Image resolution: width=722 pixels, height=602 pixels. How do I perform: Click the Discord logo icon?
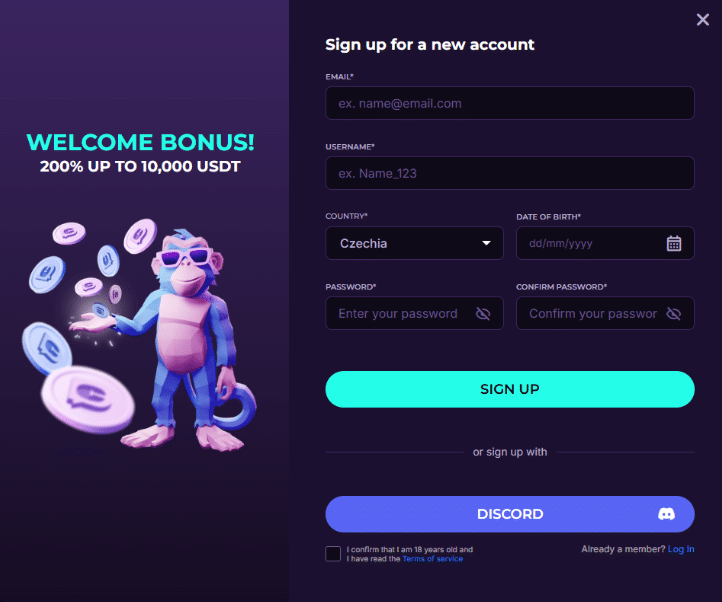point(666,514)
